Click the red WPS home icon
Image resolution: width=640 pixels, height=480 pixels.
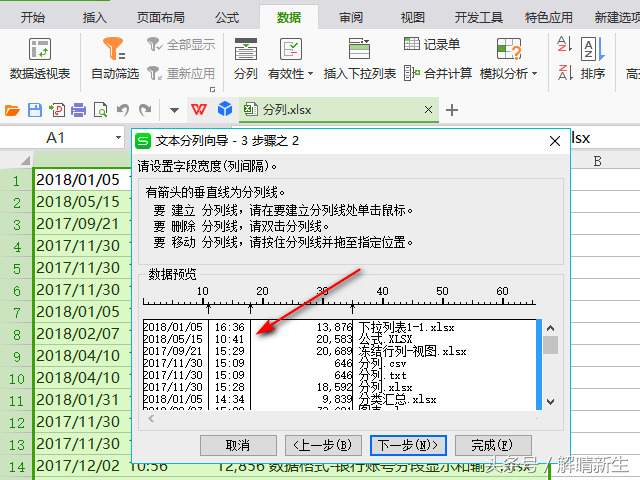tap(199, 109)
